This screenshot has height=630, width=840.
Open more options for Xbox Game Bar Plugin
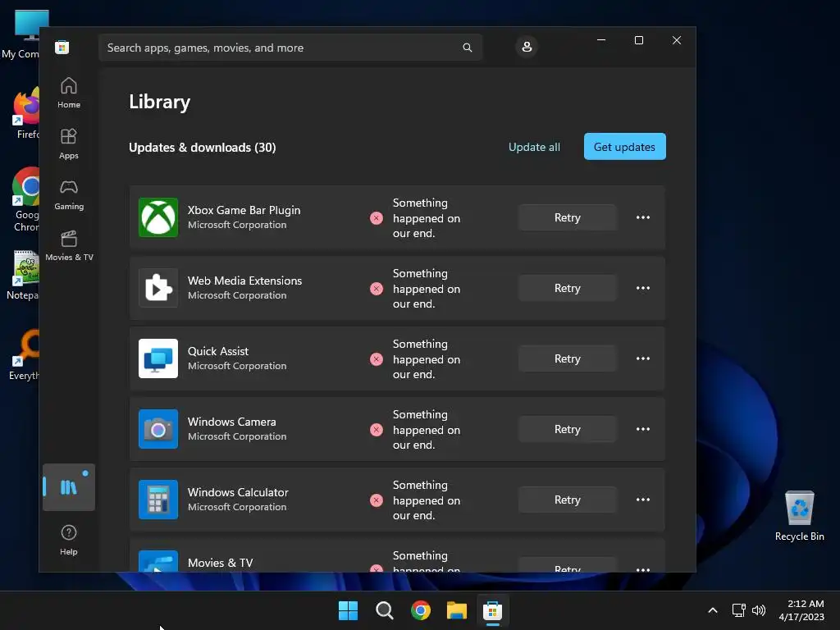click(x=643, y=217)
